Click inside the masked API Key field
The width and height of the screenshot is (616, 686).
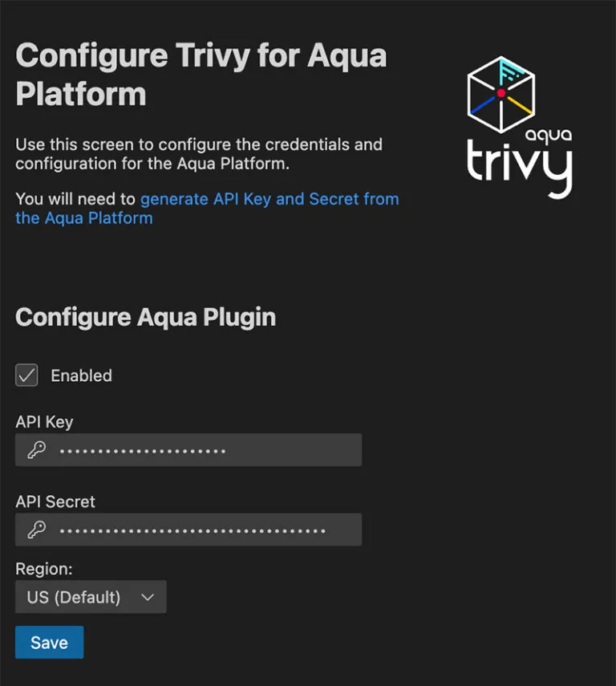188,449
